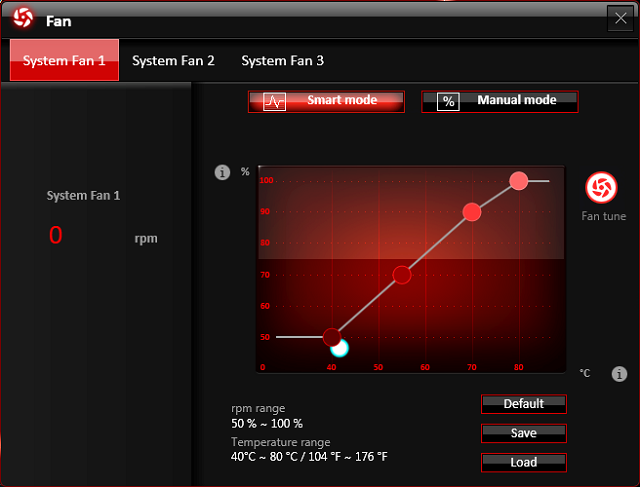This screenshot has height=487, width=640.
Task: Switch to Manual mode
Action: pyautogui.click(x=500, y=101)
